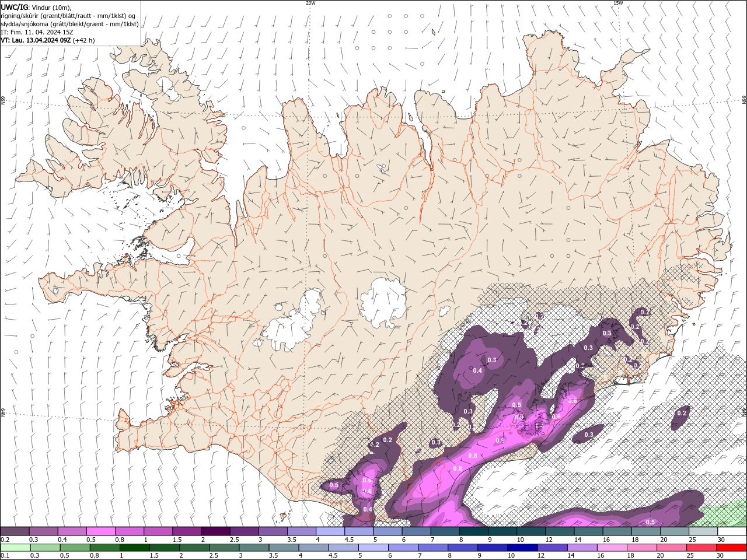Click the 'Vindur (10m)' label in the header
The image size is (747, 560).
click(x=51, y=8)
